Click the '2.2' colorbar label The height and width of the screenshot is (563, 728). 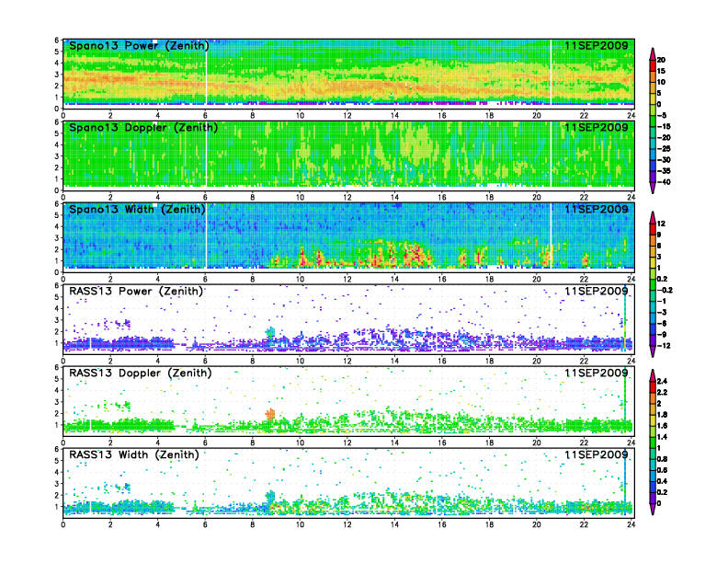[x=662, y=393]
